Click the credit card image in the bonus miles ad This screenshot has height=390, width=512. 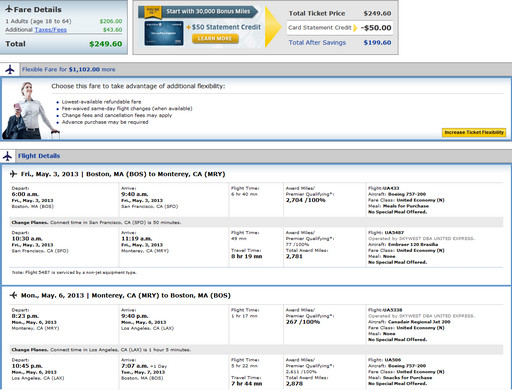164,33
